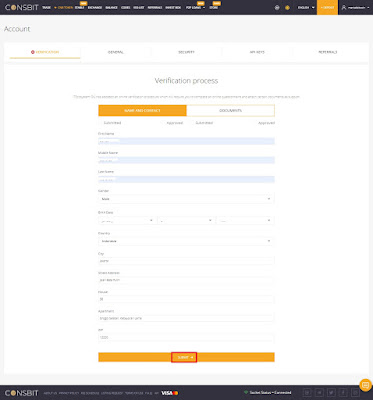Open the Country dropdown

tap(186, 241)
